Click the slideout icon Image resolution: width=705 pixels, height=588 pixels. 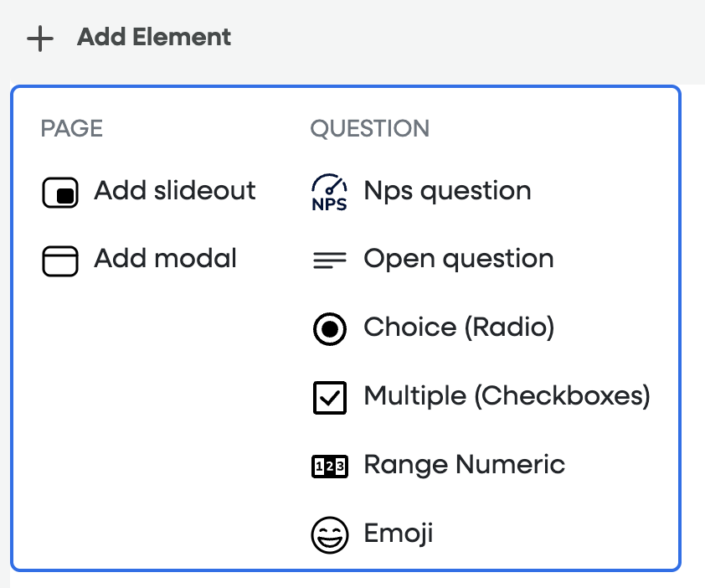click(60, 193)
